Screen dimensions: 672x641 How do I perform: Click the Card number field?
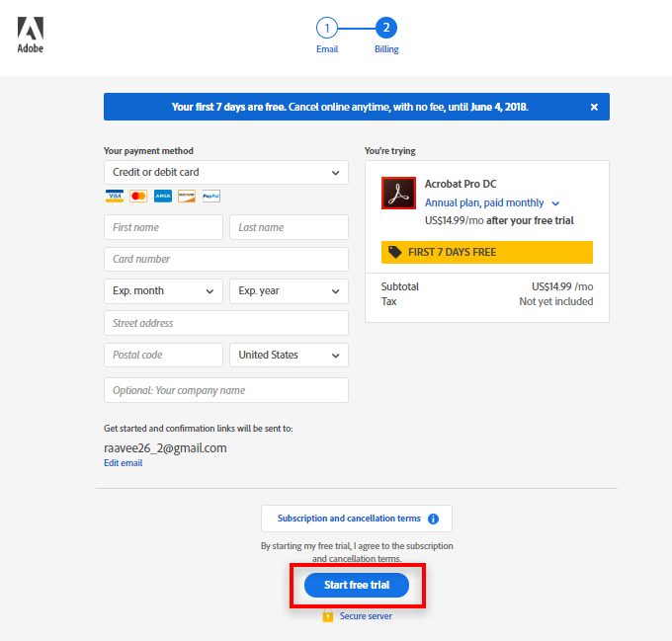pos(226,260)
